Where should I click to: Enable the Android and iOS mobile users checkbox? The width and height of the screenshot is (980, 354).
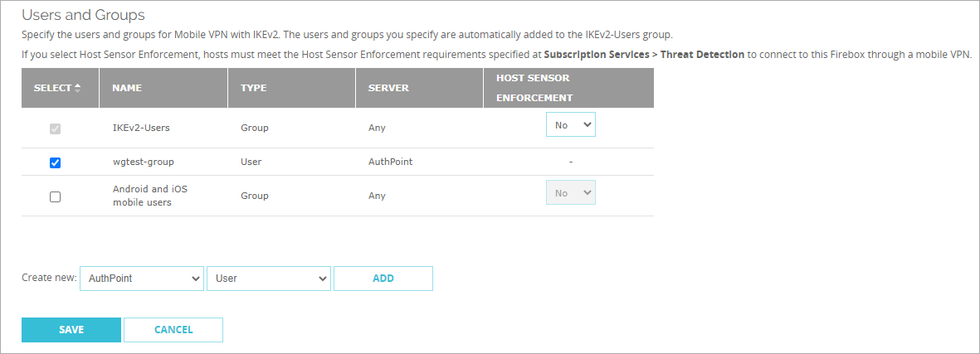click(x=56, y=196)
